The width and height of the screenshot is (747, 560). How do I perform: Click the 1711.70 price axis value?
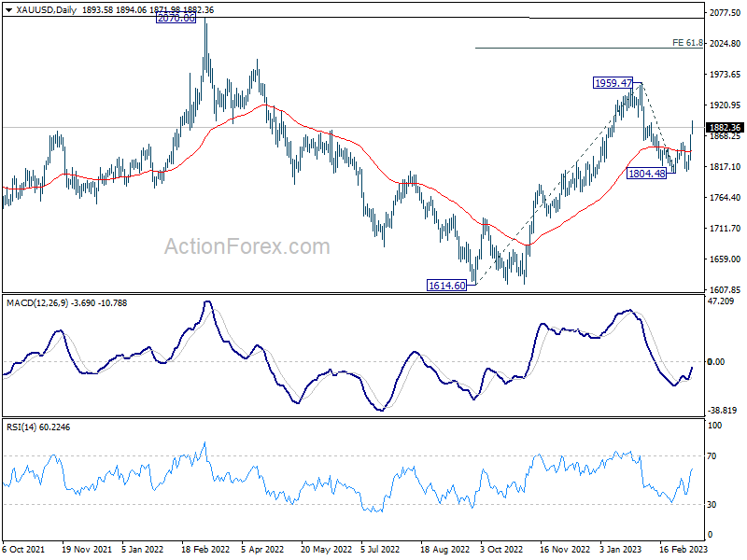(725, 229)
